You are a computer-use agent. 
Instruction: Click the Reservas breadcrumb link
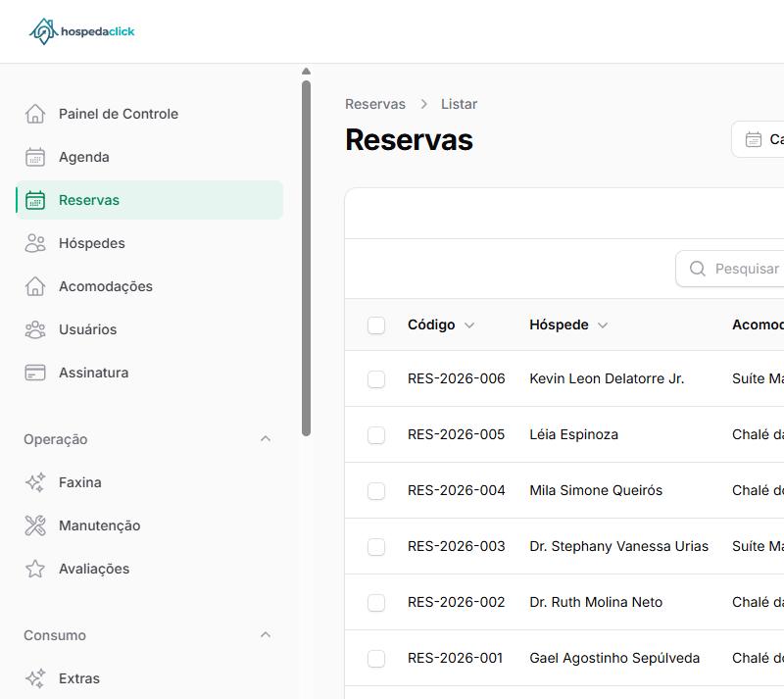[375, 104]
